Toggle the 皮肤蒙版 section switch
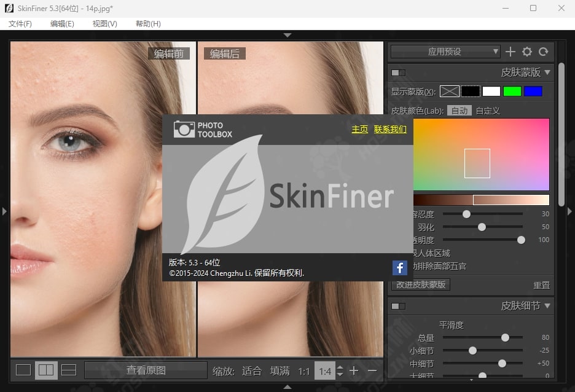The width and height of the screenshot is (575, 392). [x=398, y=73]
